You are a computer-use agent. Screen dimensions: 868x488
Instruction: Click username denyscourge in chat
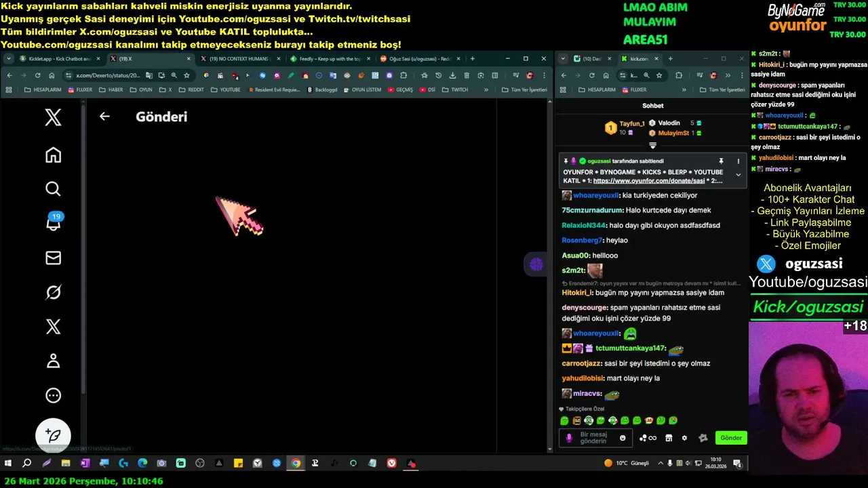(585, 308)
